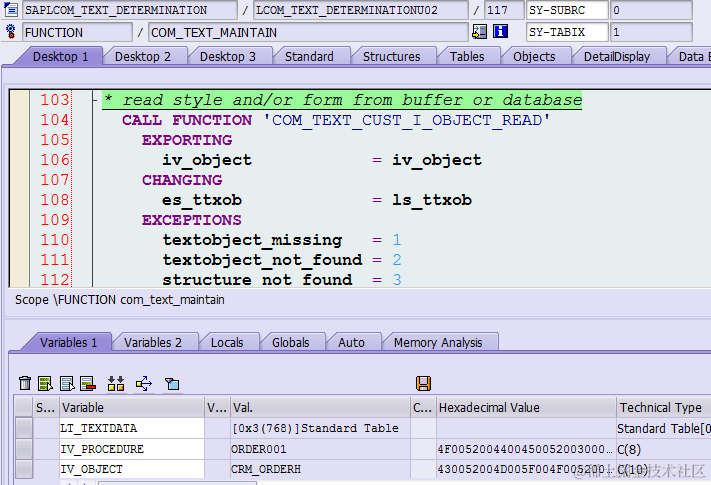
Task: Click the list icon with red bar
Action: [x=88, y=383]
